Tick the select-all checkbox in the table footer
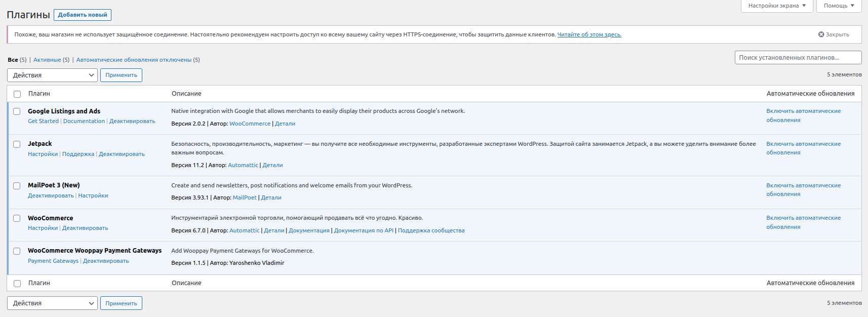Image resolution: width=868 pixels, height=317 pixels. [x=17, y=284]
